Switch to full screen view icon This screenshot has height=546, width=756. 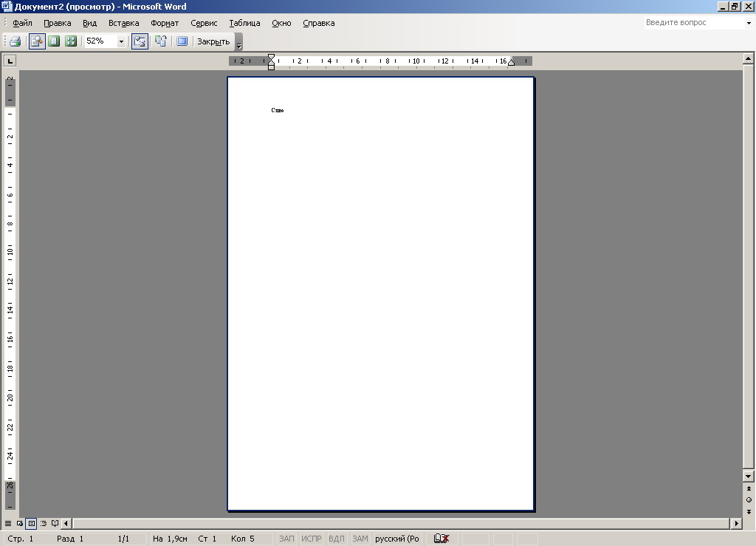(x=182, y=41)
